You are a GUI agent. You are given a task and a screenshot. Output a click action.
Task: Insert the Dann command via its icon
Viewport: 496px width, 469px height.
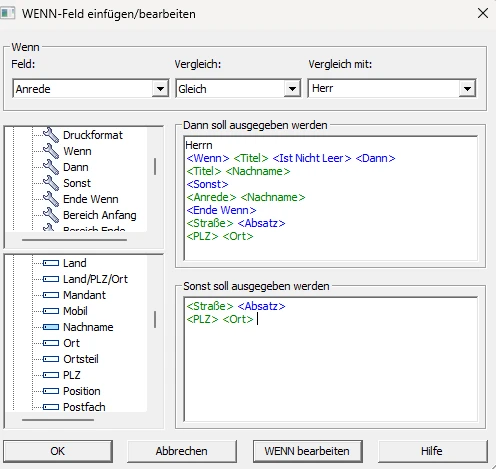51,167
